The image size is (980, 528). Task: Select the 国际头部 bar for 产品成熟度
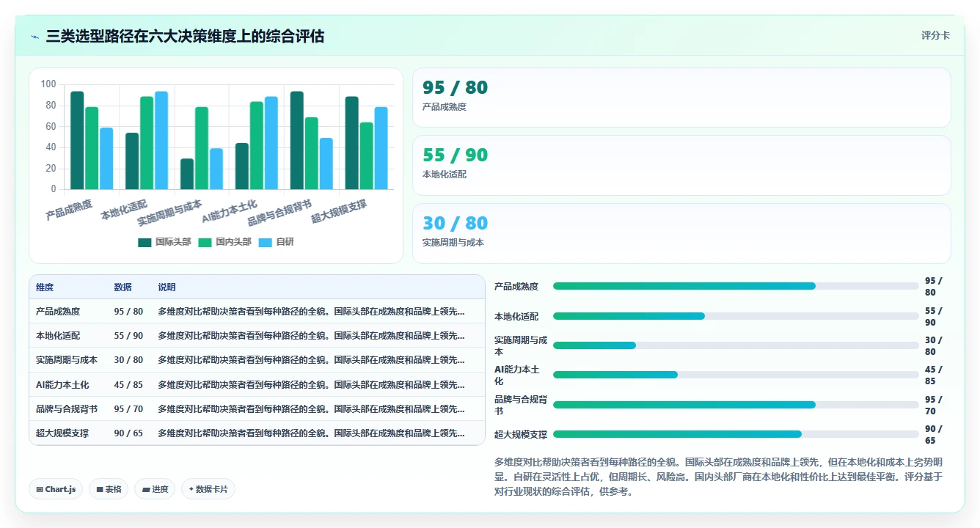coord(77,140)
